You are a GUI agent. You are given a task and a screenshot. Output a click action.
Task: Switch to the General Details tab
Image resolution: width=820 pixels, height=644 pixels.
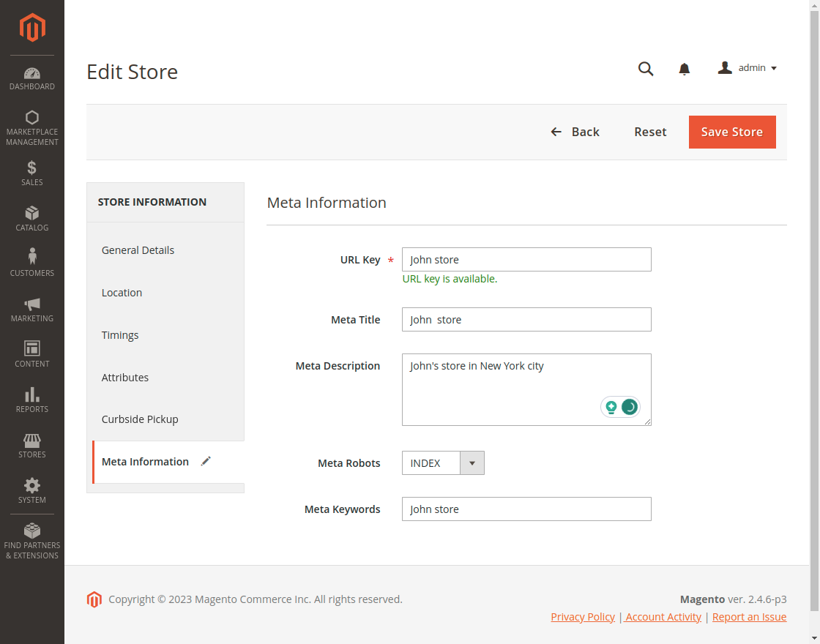click(138, 250)
